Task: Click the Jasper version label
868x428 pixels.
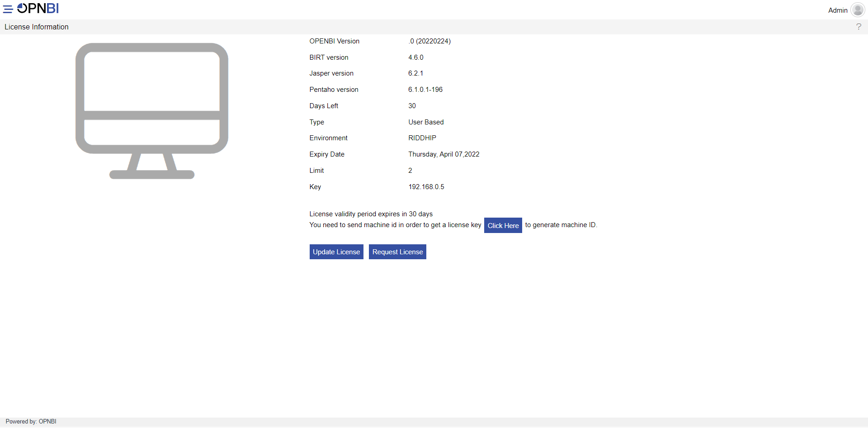Action: 331,73
